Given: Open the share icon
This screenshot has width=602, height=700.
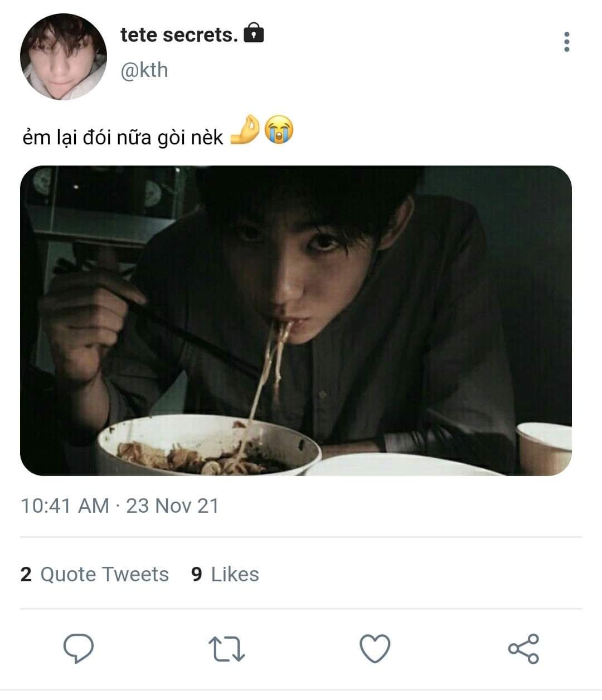Looking at the screenshot, I should [523, 649].
